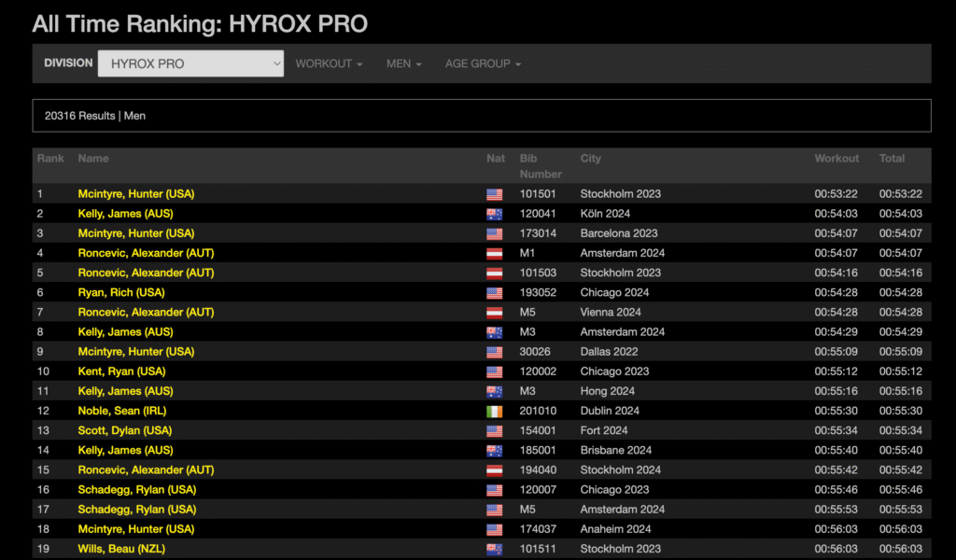Click the 20316 Results | Men summary text
The height and width of the screenshot is (560, 956).
click(x=95, y=116)
